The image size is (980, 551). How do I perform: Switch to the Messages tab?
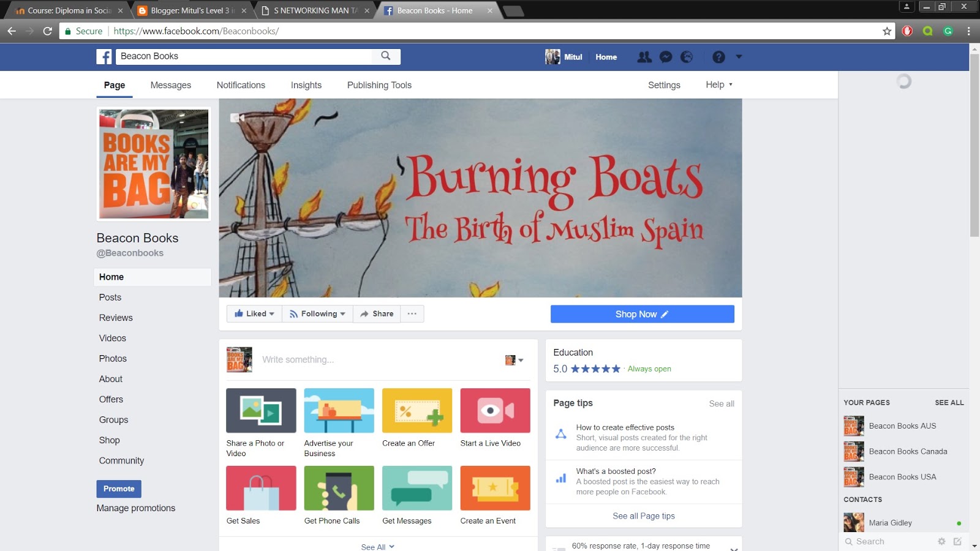click(x=171, y=85)
